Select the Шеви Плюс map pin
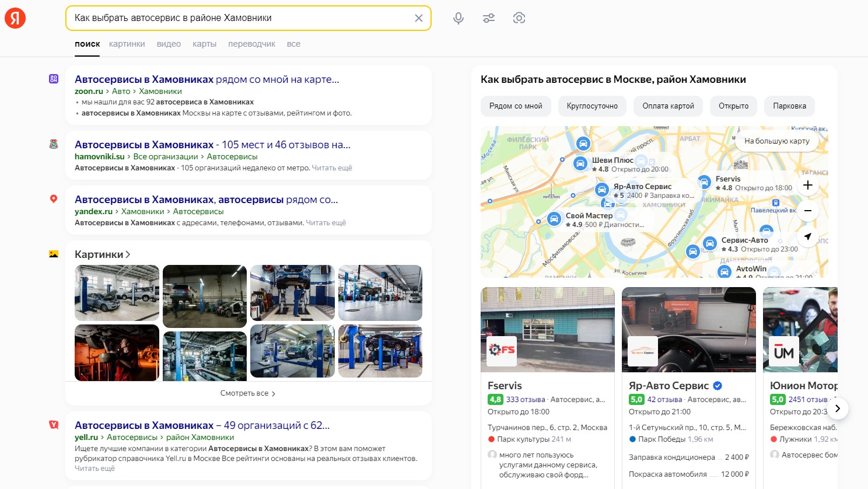This screenshot has width=868, height=489. click(x=580, y=164)
